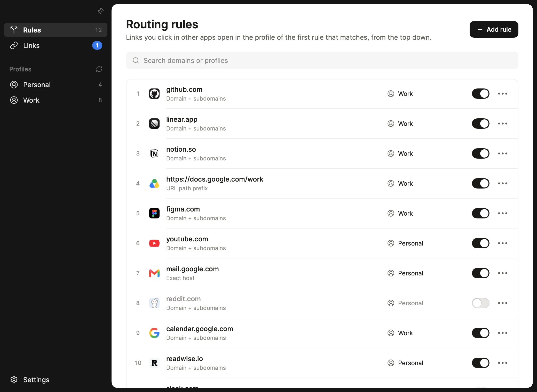The height and width of the screenshot is (392, 537).
Task: Click the Readwise icon in row 10
Action: (x=154, y=363)
